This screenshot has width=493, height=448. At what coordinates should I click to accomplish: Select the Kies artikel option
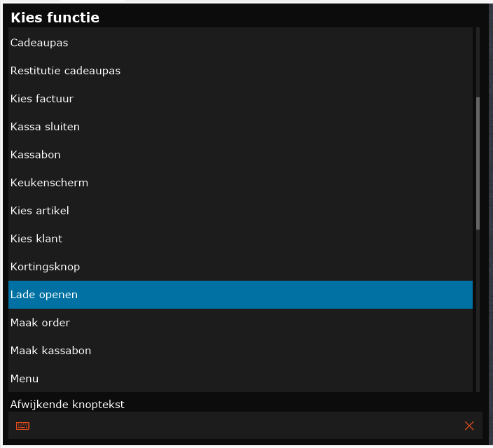240,211
